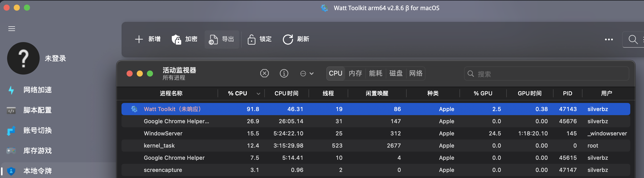Click the shield icon for 本地令牌
Image resolution: width=644 pixels, height=178 pixels.
pos(11,171)
